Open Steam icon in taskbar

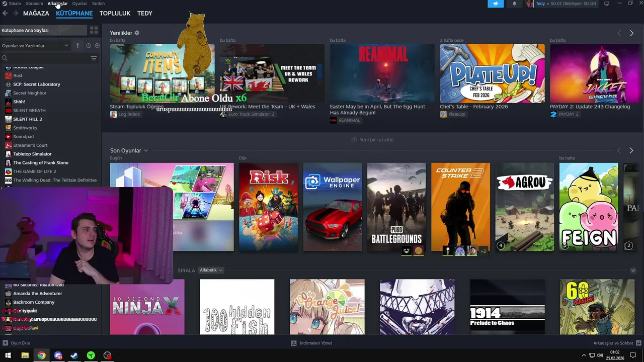[x=74, y=355]
